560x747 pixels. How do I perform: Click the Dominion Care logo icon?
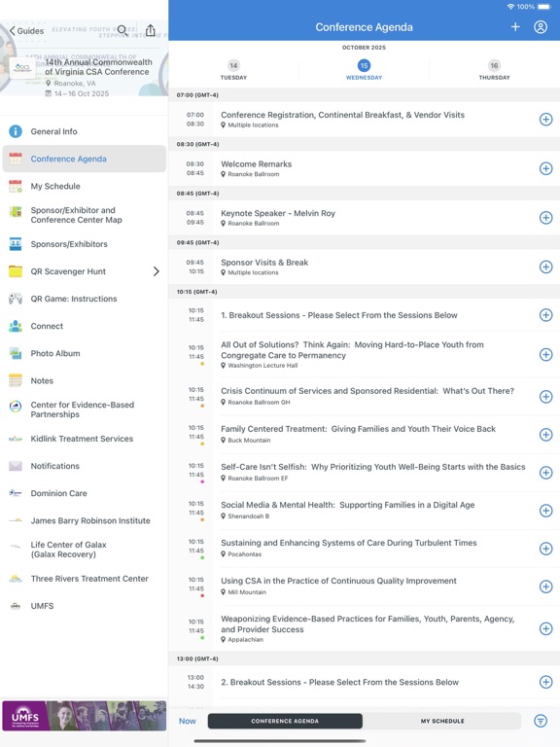(x=16, y=493)
